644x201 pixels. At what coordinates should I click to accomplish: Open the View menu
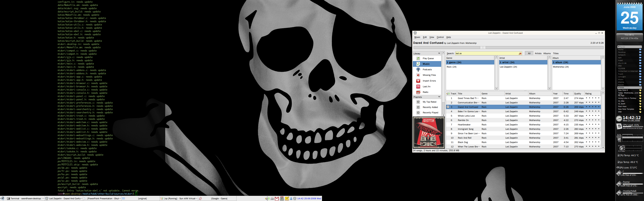click(x=432, y=37)
